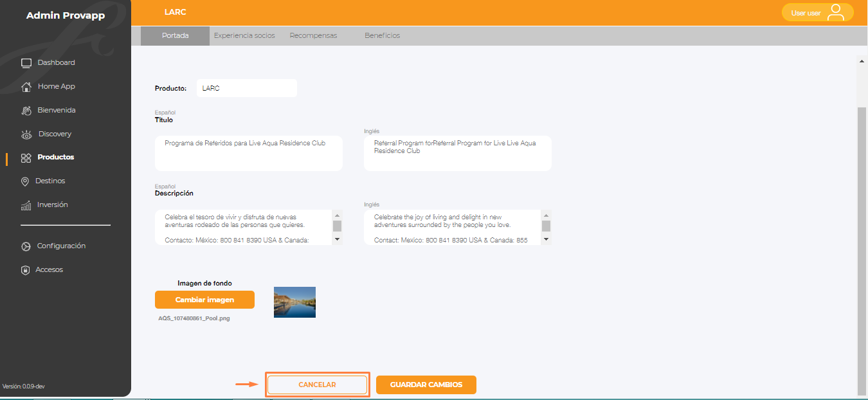
Task: Click the Configuración gear icon
Action: (x=26, y=246)
